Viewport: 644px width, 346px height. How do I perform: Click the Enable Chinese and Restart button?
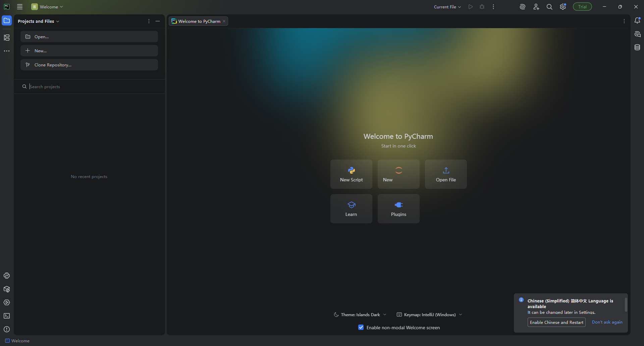pyautogui.click(x=556, y=322)
